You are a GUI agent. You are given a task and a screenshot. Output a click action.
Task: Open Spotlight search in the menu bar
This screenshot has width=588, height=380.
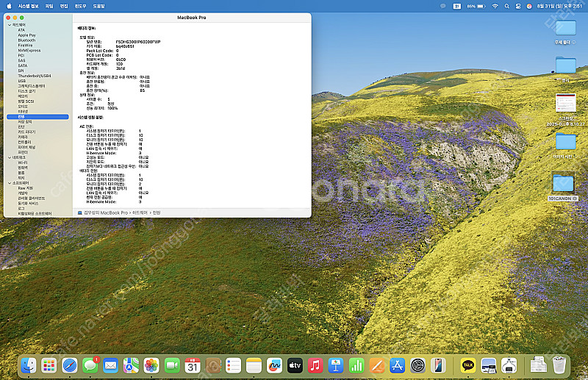506,6
